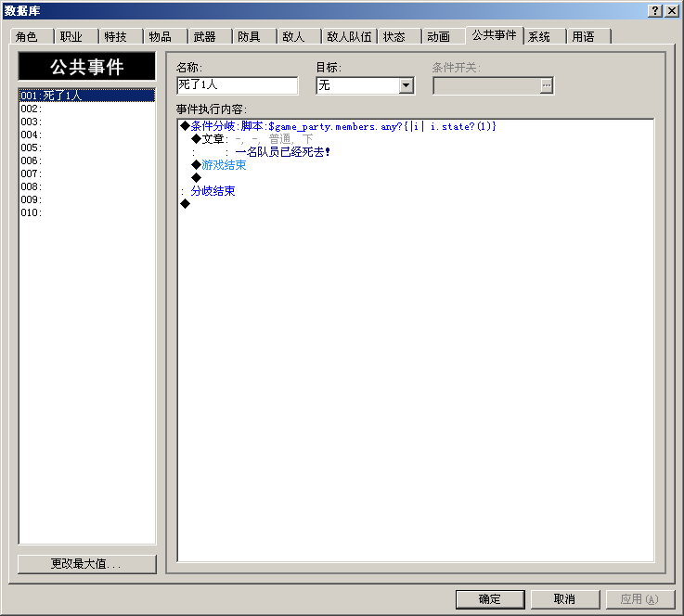Select common event slot 005

pos(87,148)
